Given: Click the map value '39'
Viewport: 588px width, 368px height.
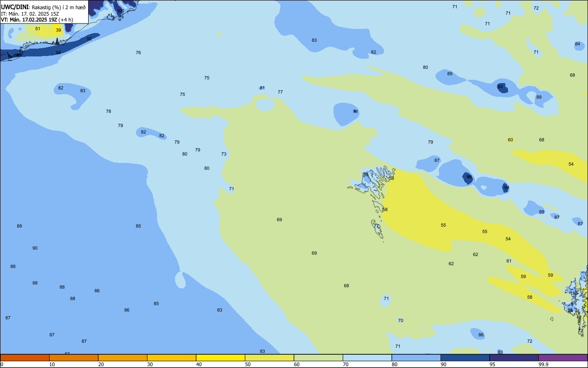Looking at the screenshot, I should point(58,30).
